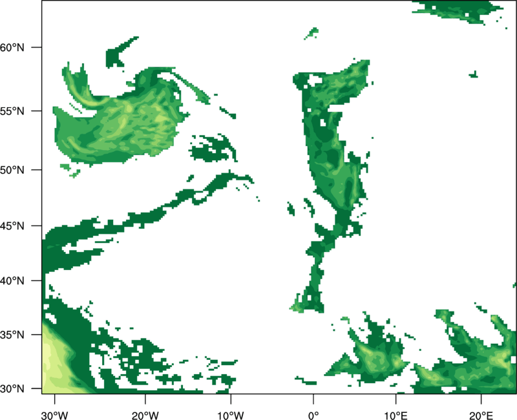
Task: Click the 40°N latitude label
Action: 12,280
